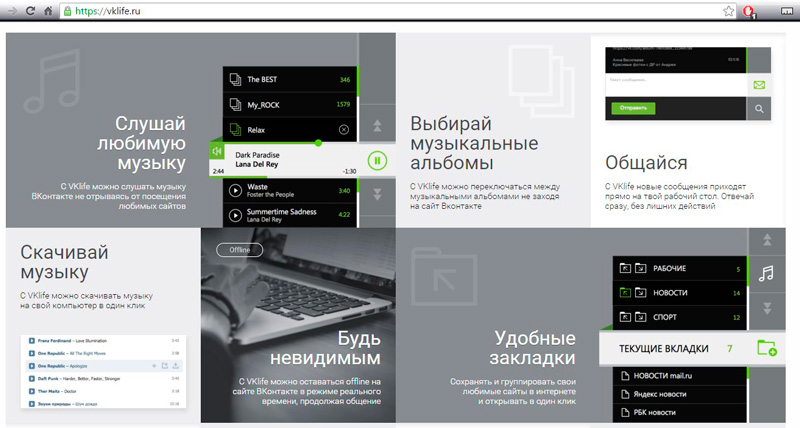
Task: Download Apologize track icon
Action: coord(175,366)
